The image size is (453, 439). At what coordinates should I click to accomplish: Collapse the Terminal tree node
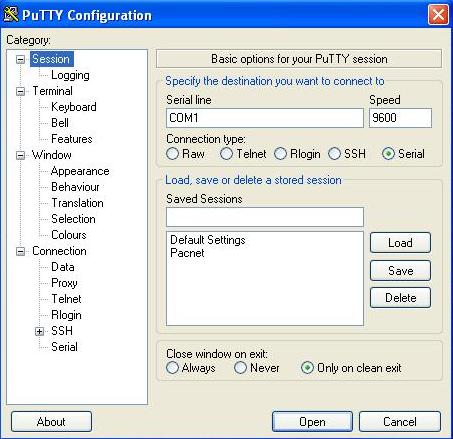pos(21,91)
